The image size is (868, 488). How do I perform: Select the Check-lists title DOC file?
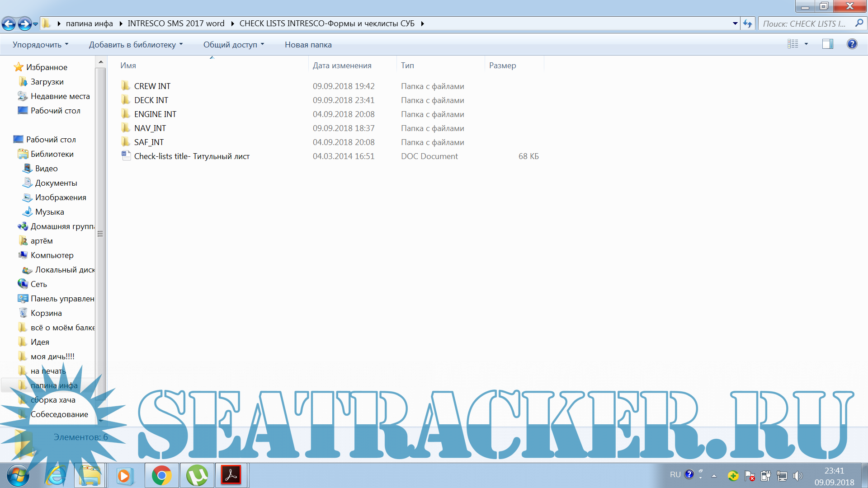pyautogui.click(x=191, y=156)
